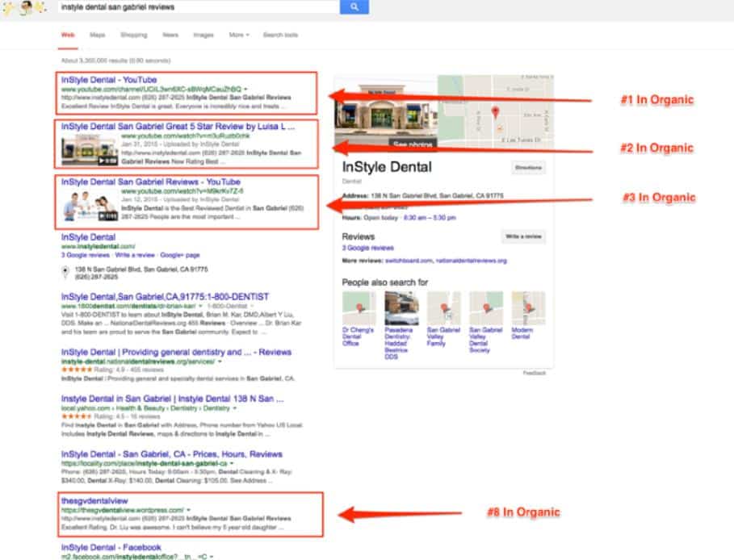734x560 pixels.
Task: Open the arrow next to the local.yahoo.com breadcrumb
Action: pyautogui.click(x=234, y=408)
